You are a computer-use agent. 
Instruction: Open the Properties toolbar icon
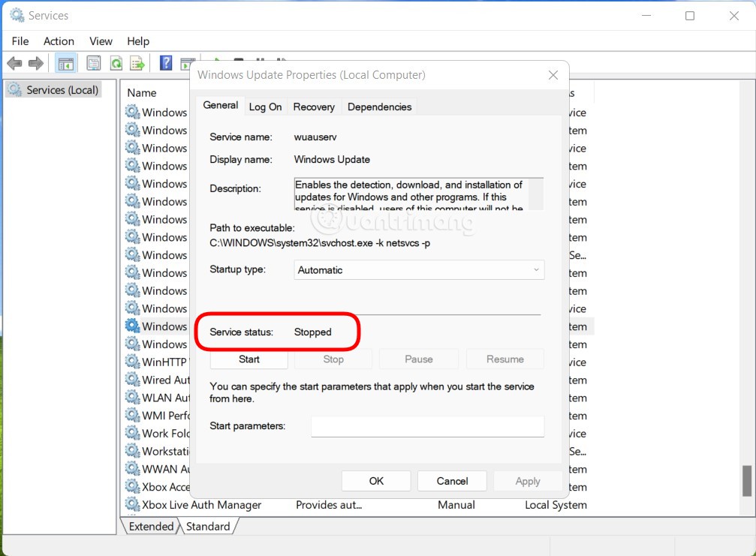click(x=93, y=63)
